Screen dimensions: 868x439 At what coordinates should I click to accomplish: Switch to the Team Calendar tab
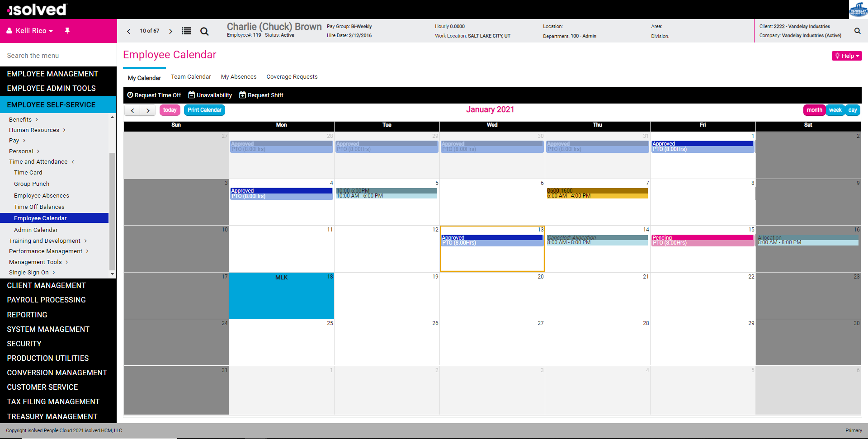pyautogui.click(x=191, y=76)
